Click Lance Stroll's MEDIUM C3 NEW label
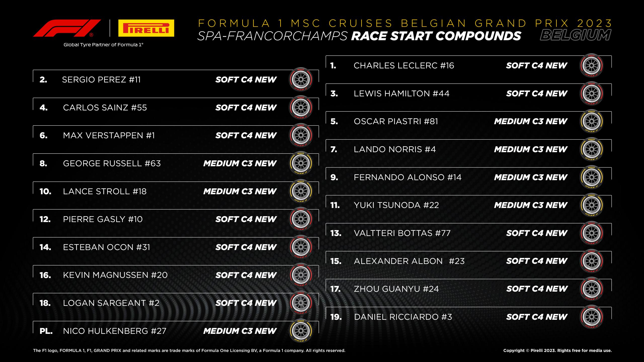 tap(240, 192)
